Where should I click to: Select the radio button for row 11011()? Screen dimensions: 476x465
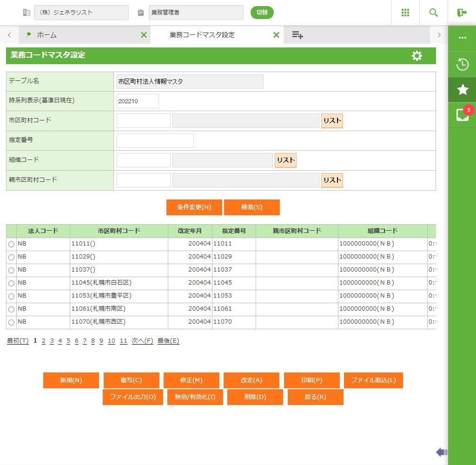click(11, 245)
